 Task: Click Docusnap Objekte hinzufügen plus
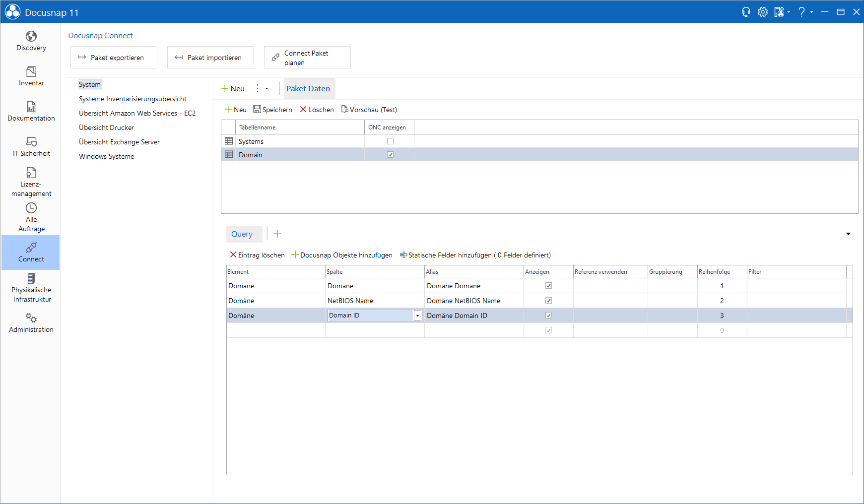coord(295,255)
